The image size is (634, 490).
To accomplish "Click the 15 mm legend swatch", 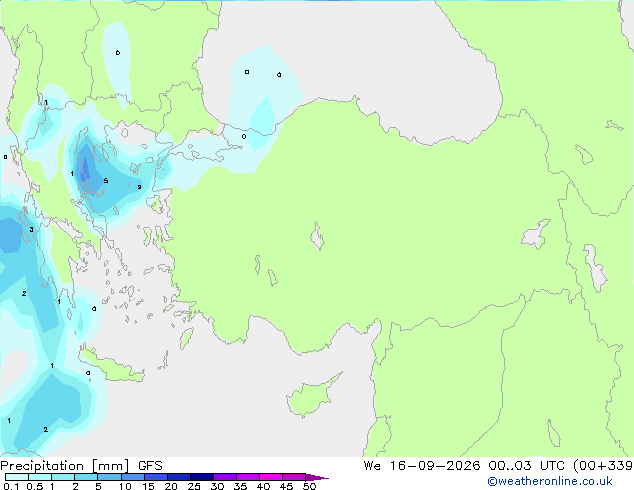I will [x=156, y=477].
